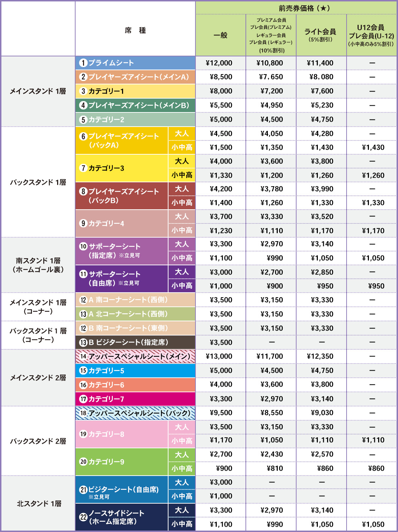Select the number 7 Category 3 badge
Image resolution: width=398 pixels, height=532 pixels.
[83, 168]
